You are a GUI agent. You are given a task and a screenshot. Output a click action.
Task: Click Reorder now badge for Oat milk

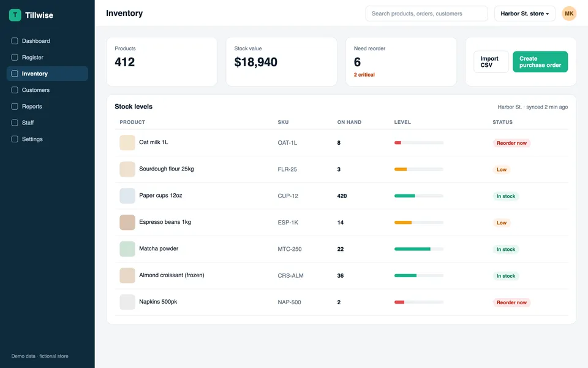[x=511, y=143]
